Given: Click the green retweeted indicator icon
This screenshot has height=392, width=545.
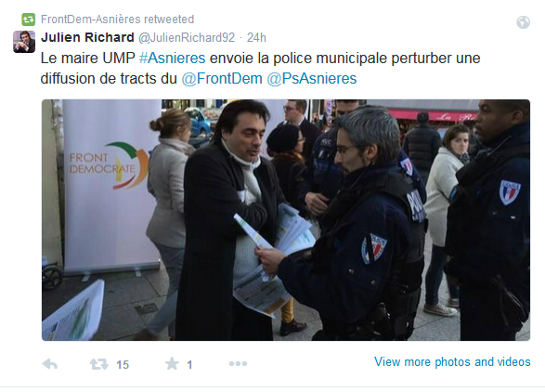Looking at the screenshot, I should [x=28, y=20].
